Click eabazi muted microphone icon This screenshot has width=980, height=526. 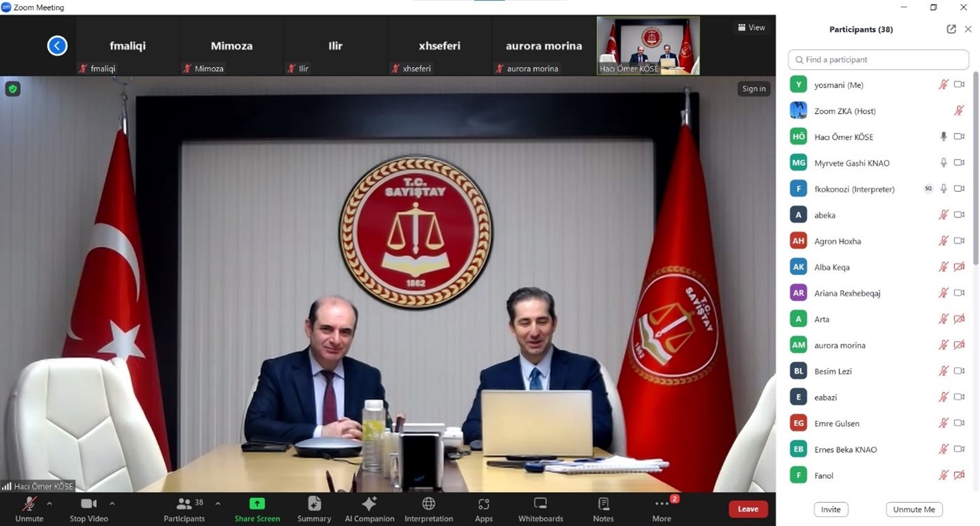pyautogui.click(x=944, y=397)
